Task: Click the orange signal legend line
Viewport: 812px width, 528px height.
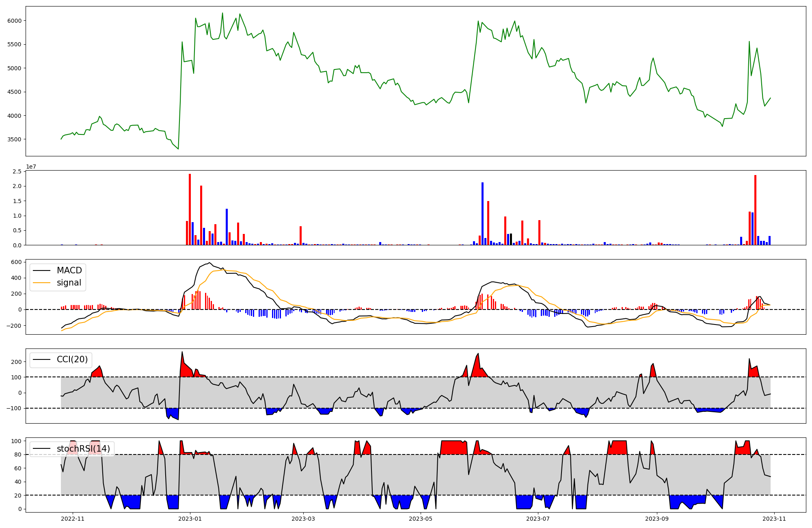Action: pos(41,283)
